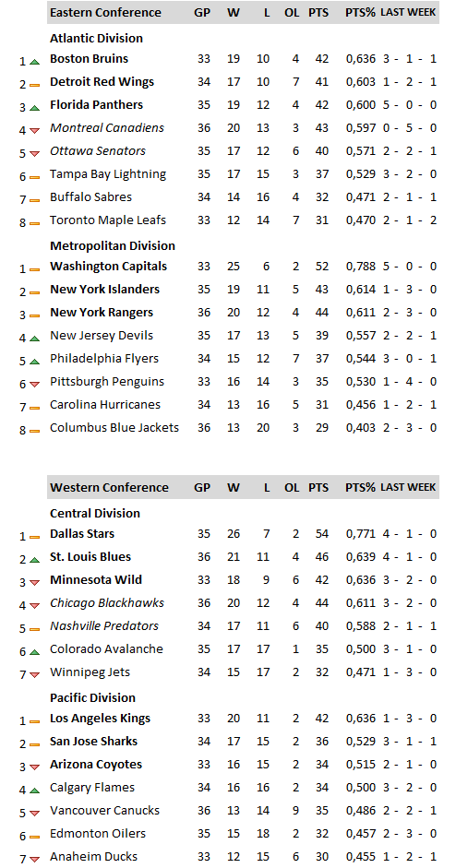Select the Pacific Division heading
The image size is (456, 868).
(92, 697)
